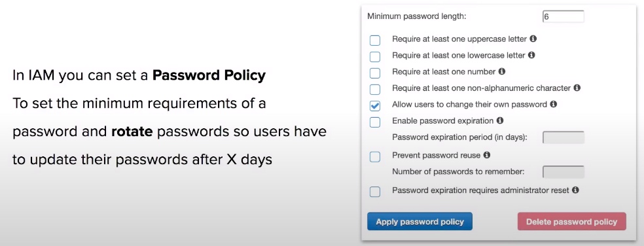Click info icon for administrator reset option
Screen dimensions: 644x246
click(x=575, y=190)
